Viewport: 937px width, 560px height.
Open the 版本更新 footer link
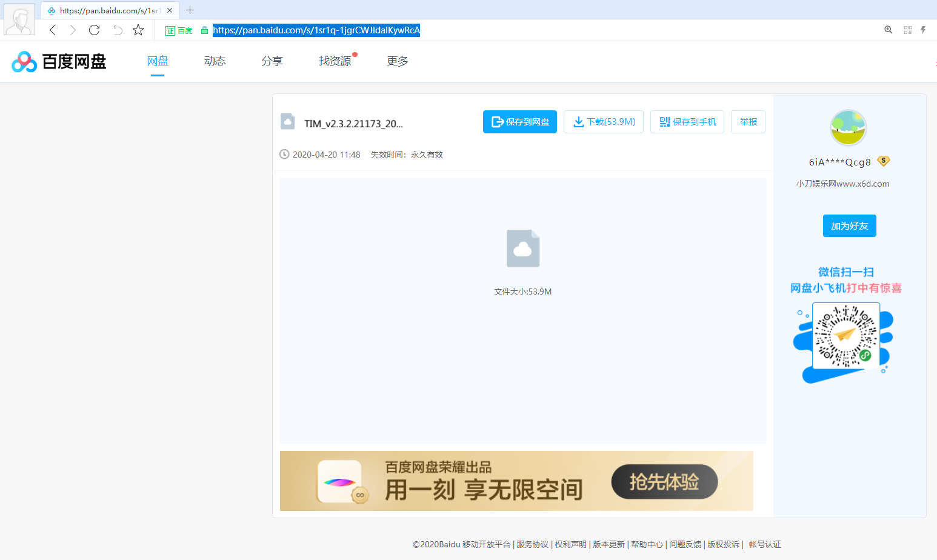click(609, 544)
